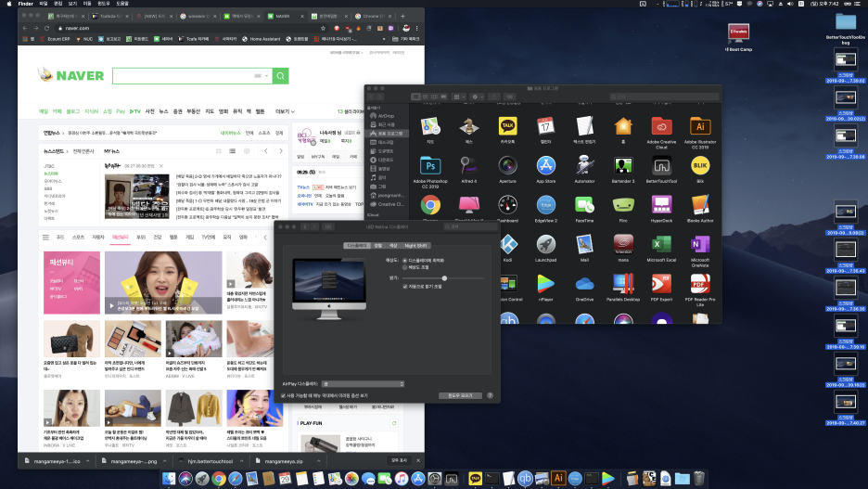Click the help question mark button
Viewport: 868px width, 489px height.
coord(490,395)
